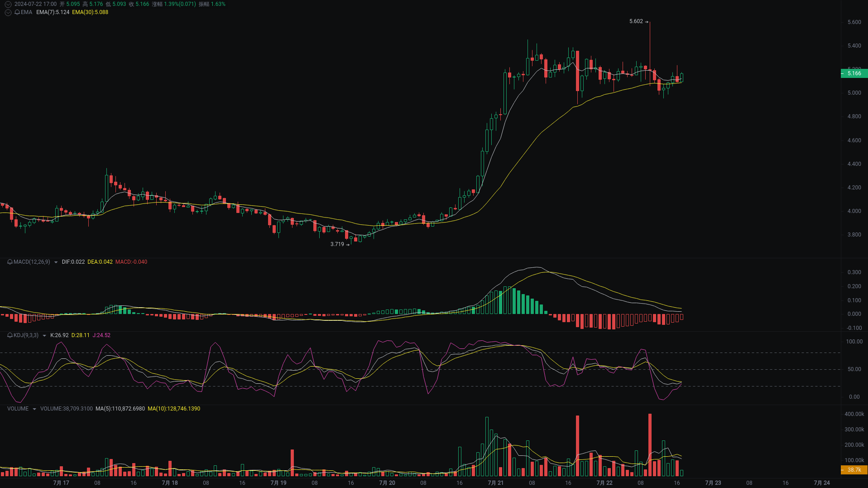This screenshot has height=488, width=868.
Task: Open the MACD(12,26,9) dropdown arrow
Action: tap(56, 262)
